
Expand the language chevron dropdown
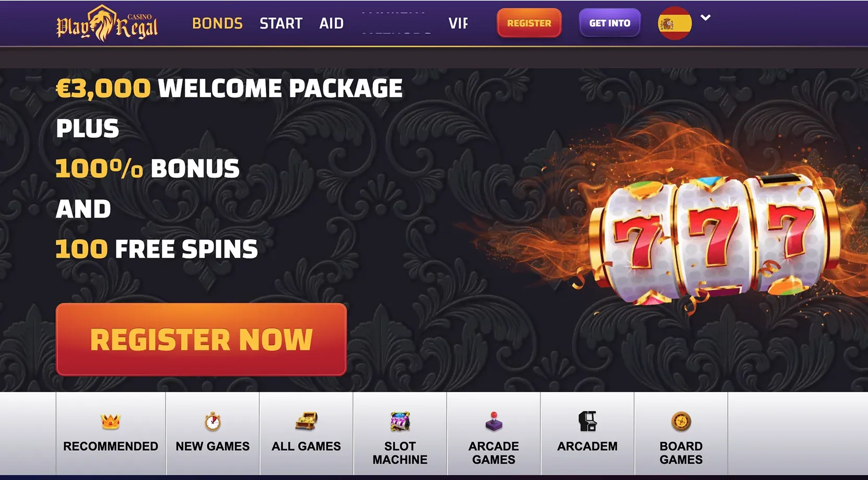click(706, 18)
